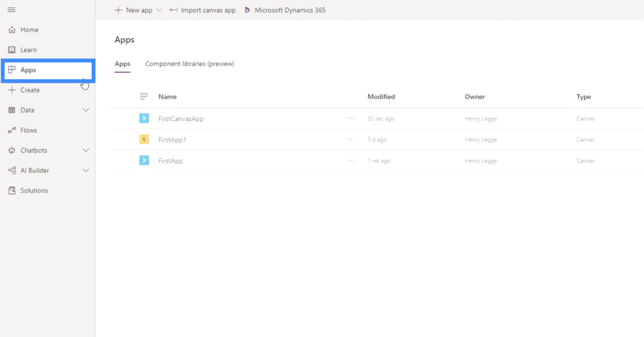Open Learn in the sidebar

[29, 50]
